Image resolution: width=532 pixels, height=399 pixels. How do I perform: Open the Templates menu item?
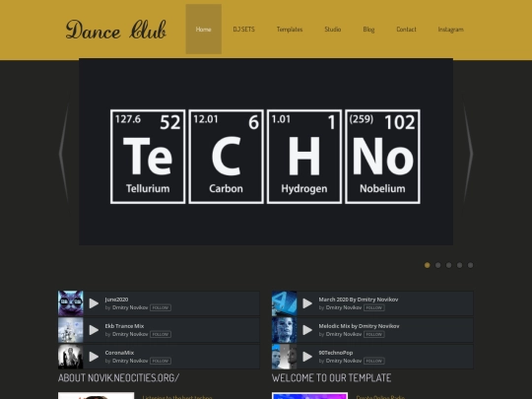click(290, 30)
